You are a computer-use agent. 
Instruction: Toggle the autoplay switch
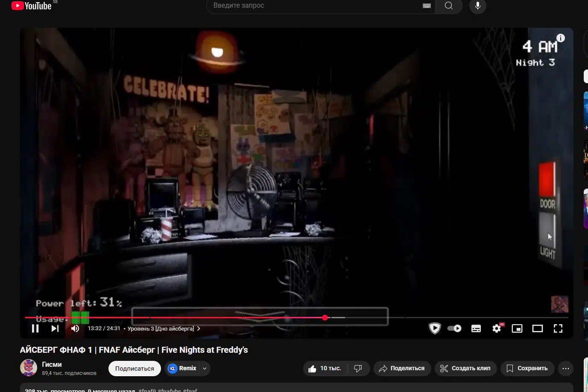(454, 328)
